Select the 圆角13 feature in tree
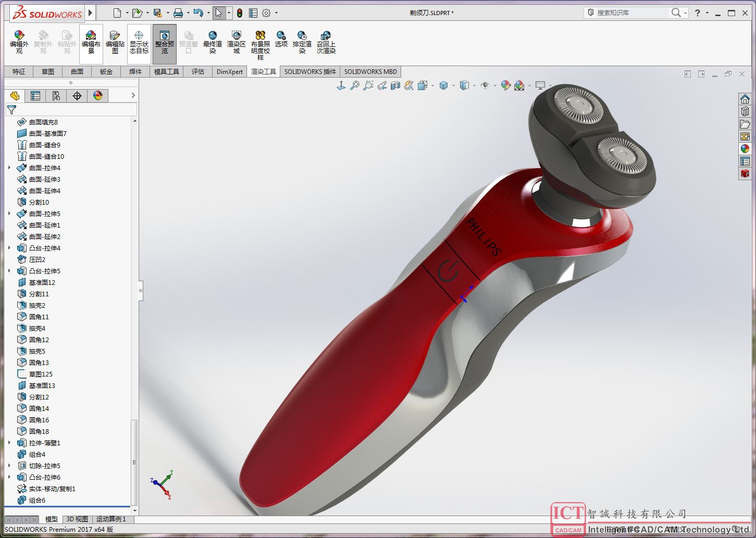Viewport: 756px width, 538px height. coord(33,362)
